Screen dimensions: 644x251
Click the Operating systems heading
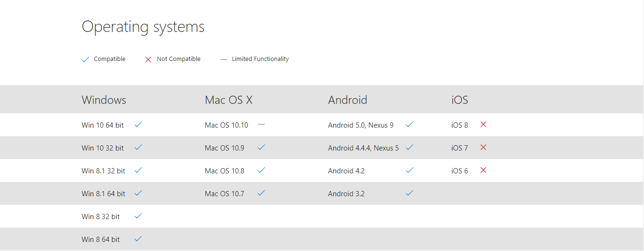(143, 27)
